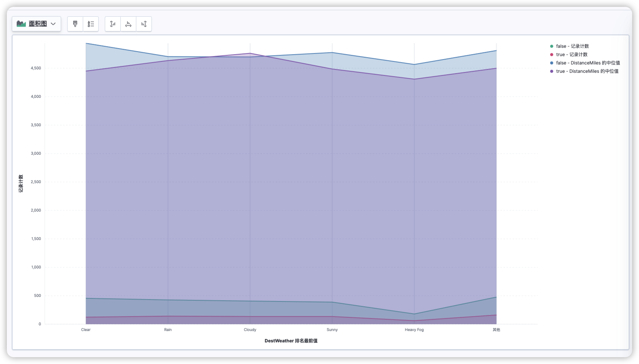Screen dimensions: 639x364
Task: Toggle true - 记录计数 legend series
Action: 572,54
